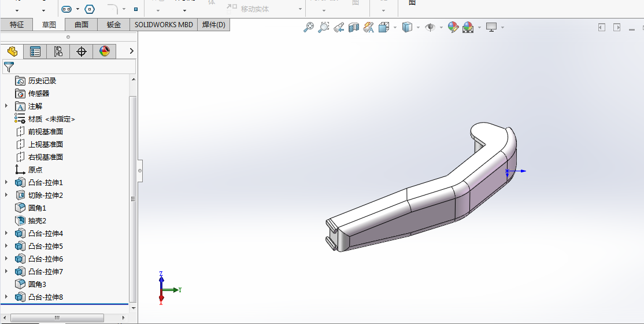Click the feature tree filter field
644x324 pixels.
click(69, 67)
